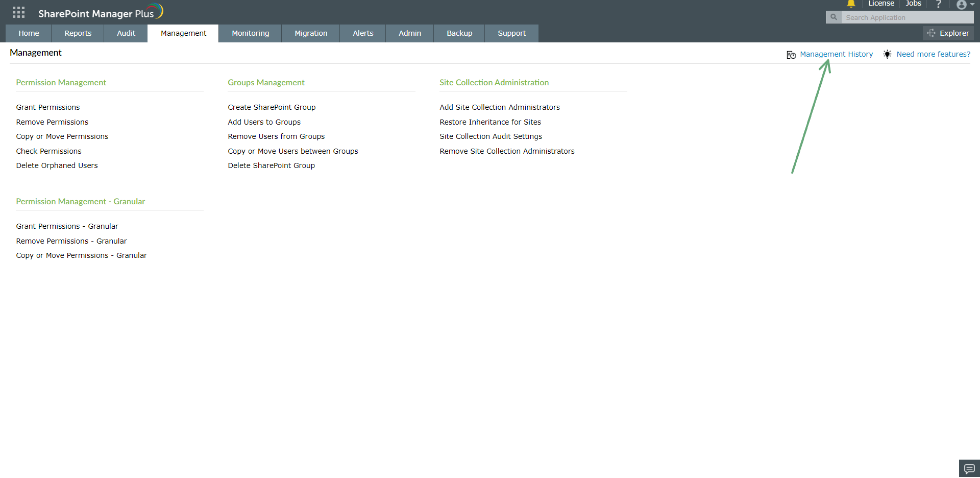980x478 pixels.
Task: Click the Need more features link
Action: click(934, 54)
